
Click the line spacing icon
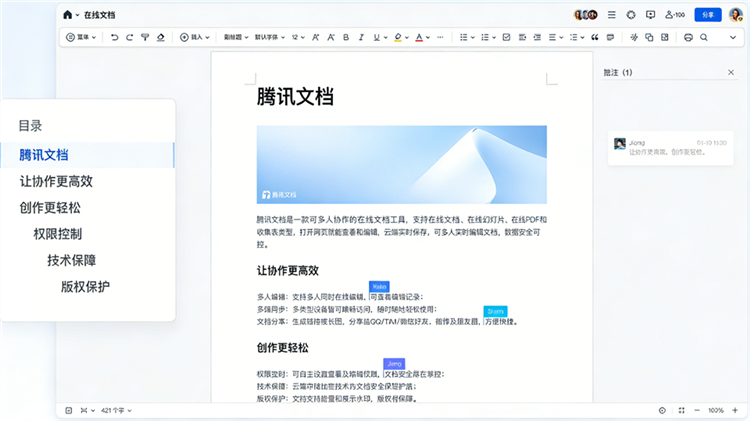pos(574,37)
